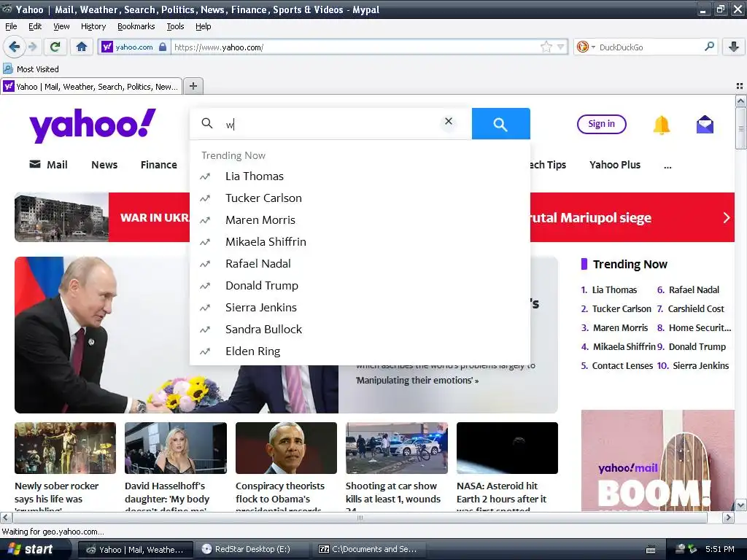Click the Sign in button
Viewport: 747px width, 560px height.
click(x=601, y=124)
